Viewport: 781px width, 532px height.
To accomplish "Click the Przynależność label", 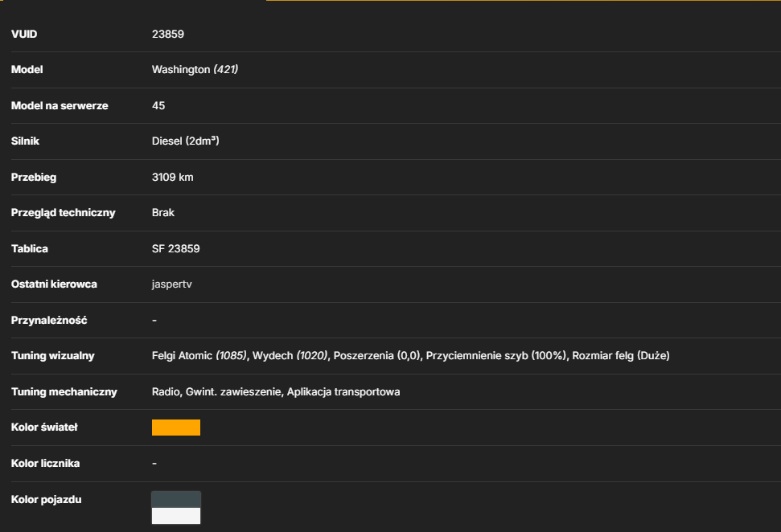I will click(x=49, y=320).
